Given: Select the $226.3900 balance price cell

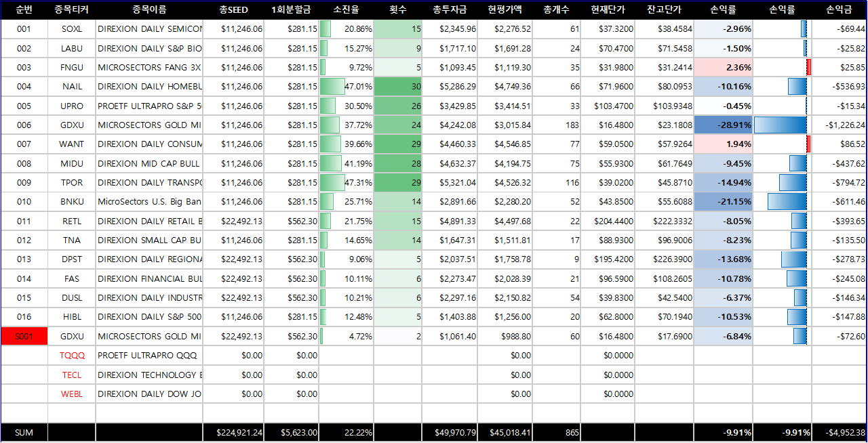Looking at the screenshot, I should click(x=664, y=259).
